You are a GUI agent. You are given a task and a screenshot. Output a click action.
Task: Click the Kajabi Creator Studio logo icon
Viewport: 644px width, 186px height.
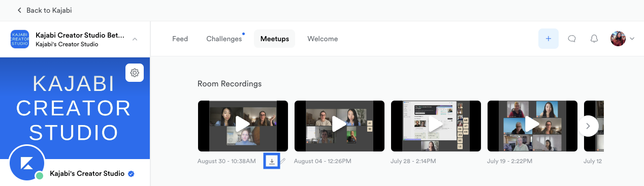[20, 39]
